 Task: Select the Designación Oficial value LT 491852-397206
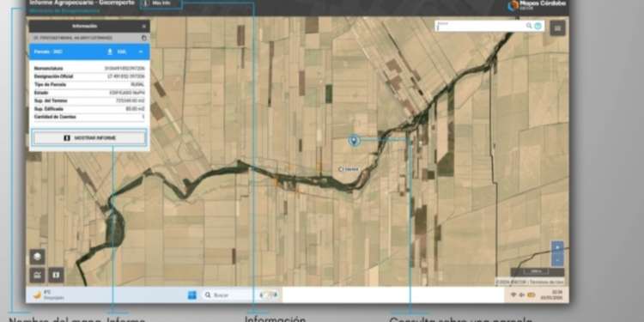point(126,76)
